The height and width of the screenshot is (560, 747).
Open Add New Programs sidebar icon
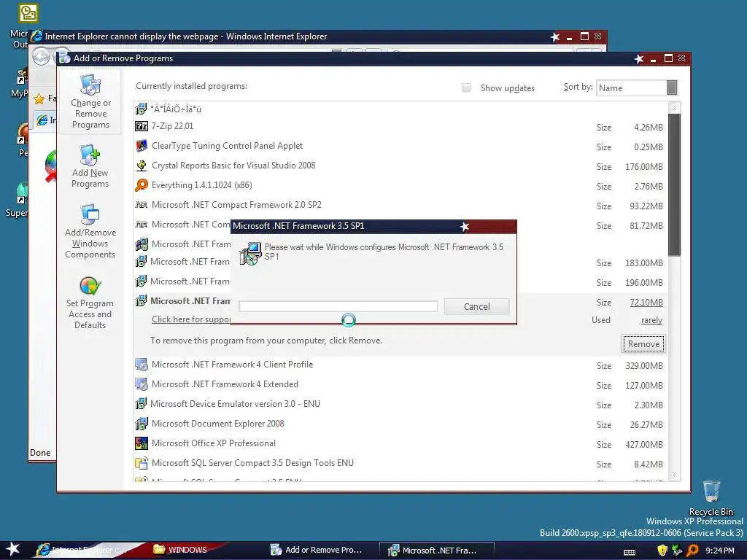(x=90, y=155)
